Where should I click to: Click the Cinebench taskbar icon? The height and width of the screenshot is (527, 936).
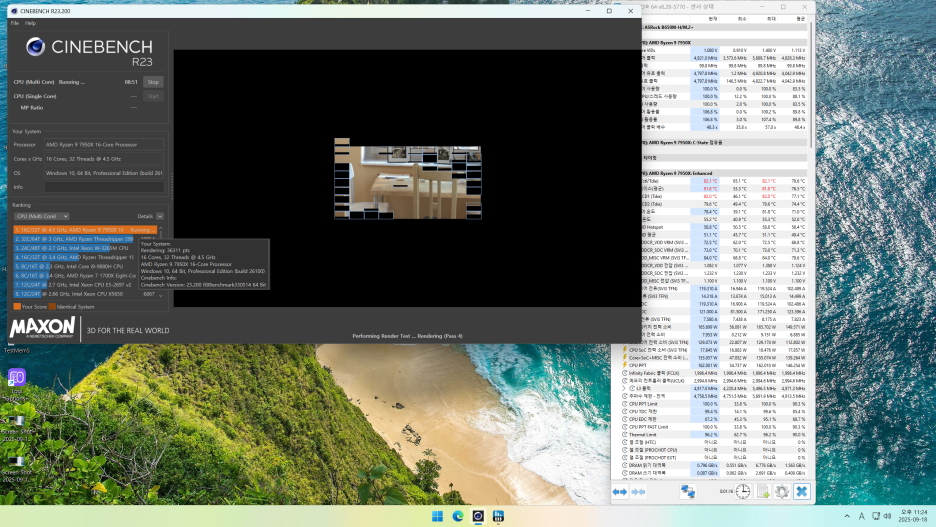[478, 516]
